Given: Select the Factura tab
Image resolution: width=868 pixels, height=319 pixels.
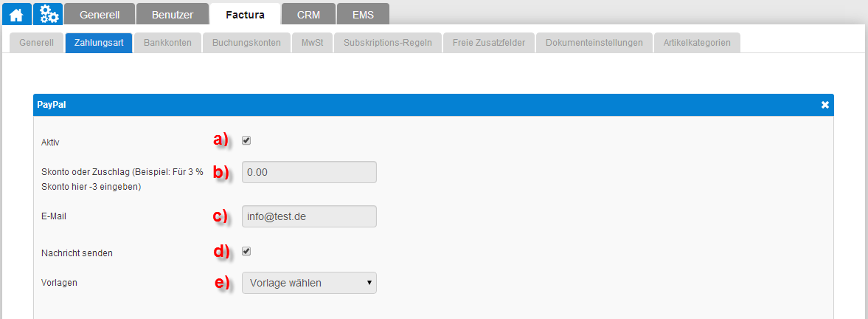Looking at the screenshot, I should [246, 15].
